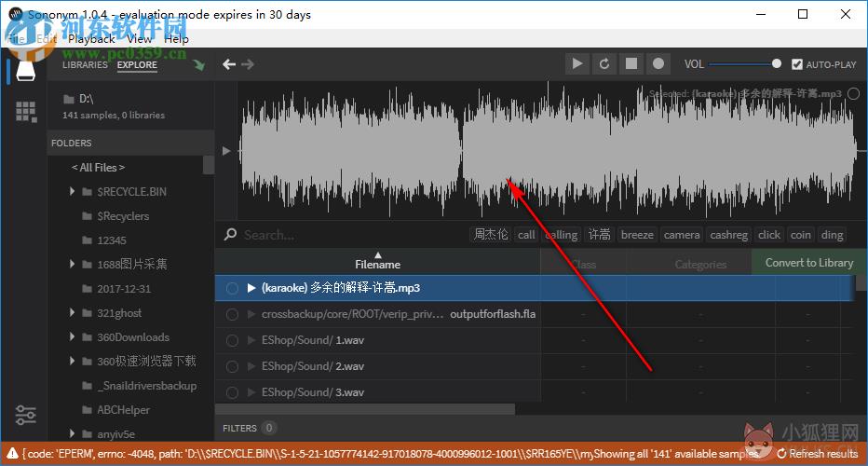Expand the 360Downloads folder
Image resolution: width=868 pixels, height=466 pixels.
point(72,336)
